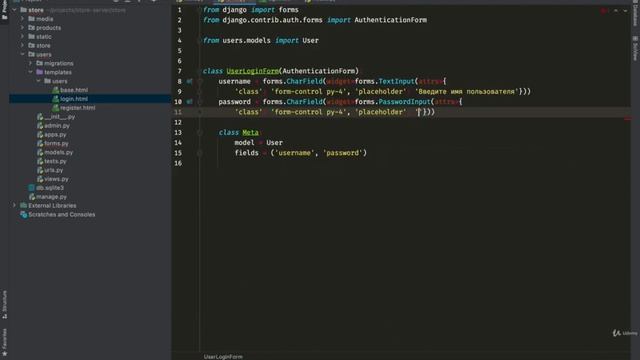Expand the products folder
The width and height of the screenshot is (640, 360).
22,28
